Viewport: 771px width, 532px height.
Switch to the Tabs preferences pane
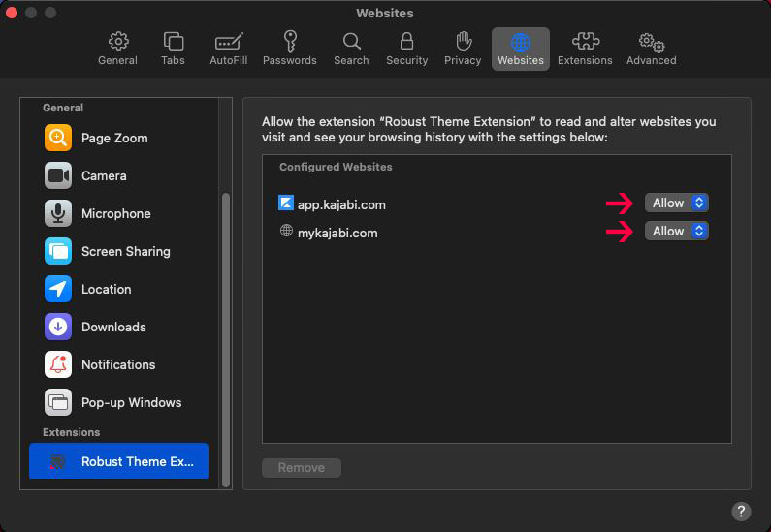[173, 48]
